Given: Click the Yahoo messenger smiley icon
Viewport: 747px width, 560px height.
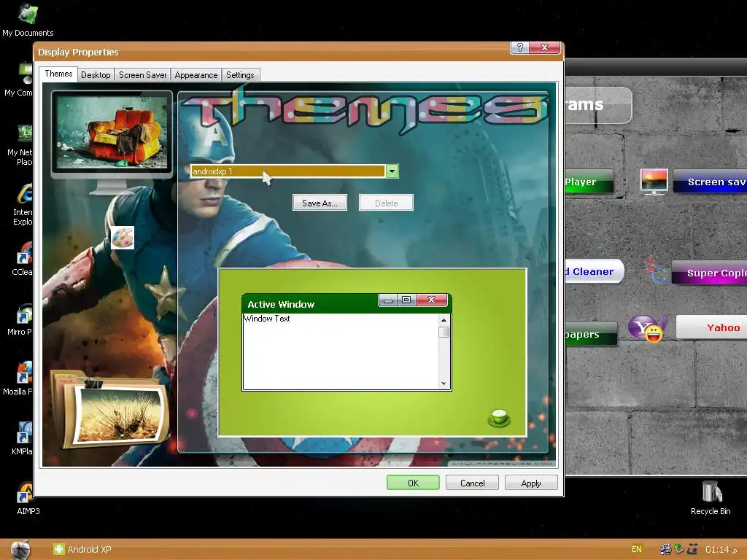Looking at the screenshot, I should [x=648, y=329].
